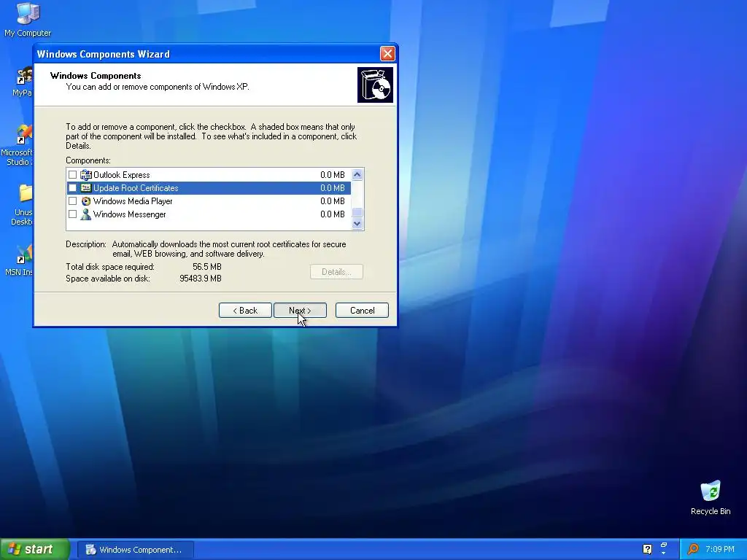Click the 0.0 MB size for Outlook Express
The image size is (747, 560).
coord(333,175)
